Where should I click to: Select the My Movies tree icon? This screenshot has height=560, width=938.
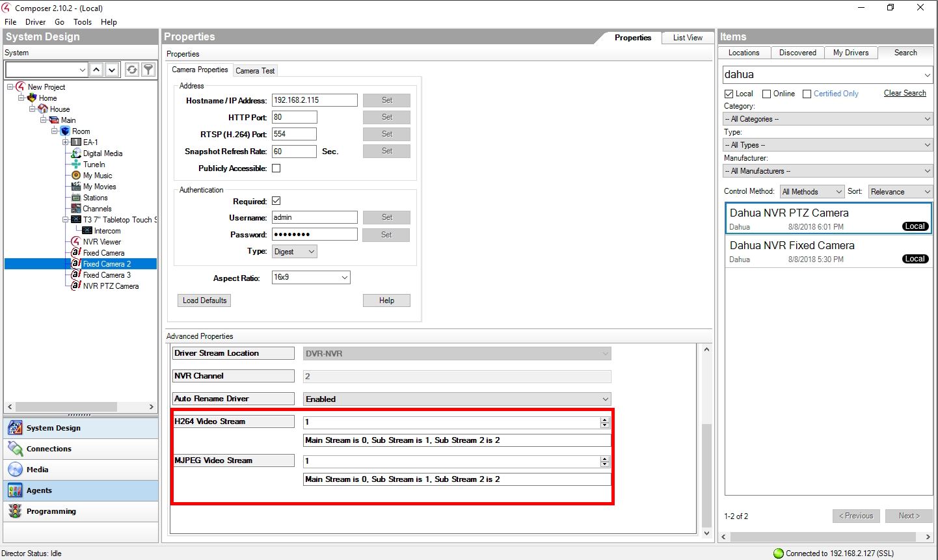click(x=76, y=187)
